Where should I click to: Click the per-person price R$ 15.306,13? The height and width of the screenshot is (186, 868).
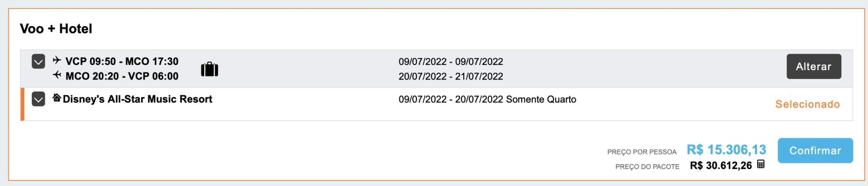click(726, 150)
